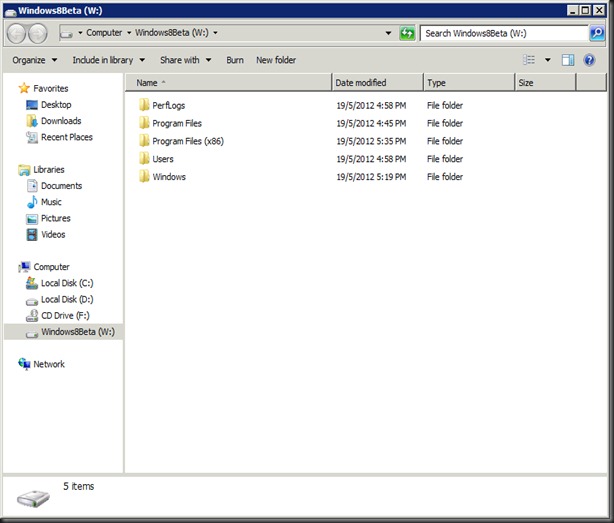Click the Pictures library icon
The height and width of the screenshot is (523, 614).
click(x=32, y=218)
